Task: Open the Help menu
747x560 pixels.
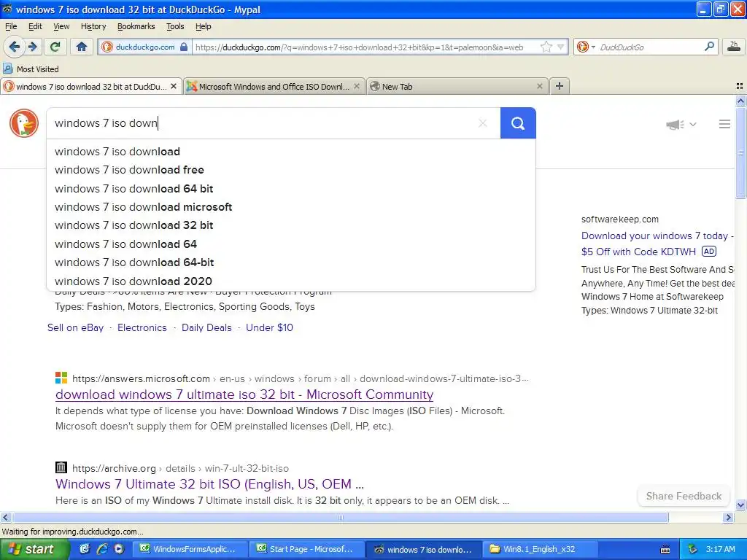Action: (204, 26)
